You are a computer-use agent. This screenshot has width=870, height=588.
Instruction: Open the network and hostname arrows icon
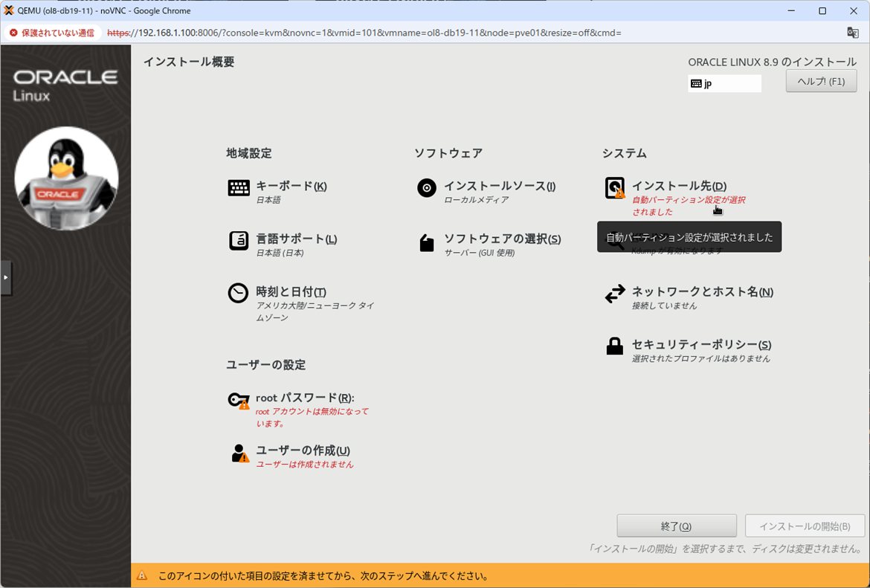click(615, 294)
